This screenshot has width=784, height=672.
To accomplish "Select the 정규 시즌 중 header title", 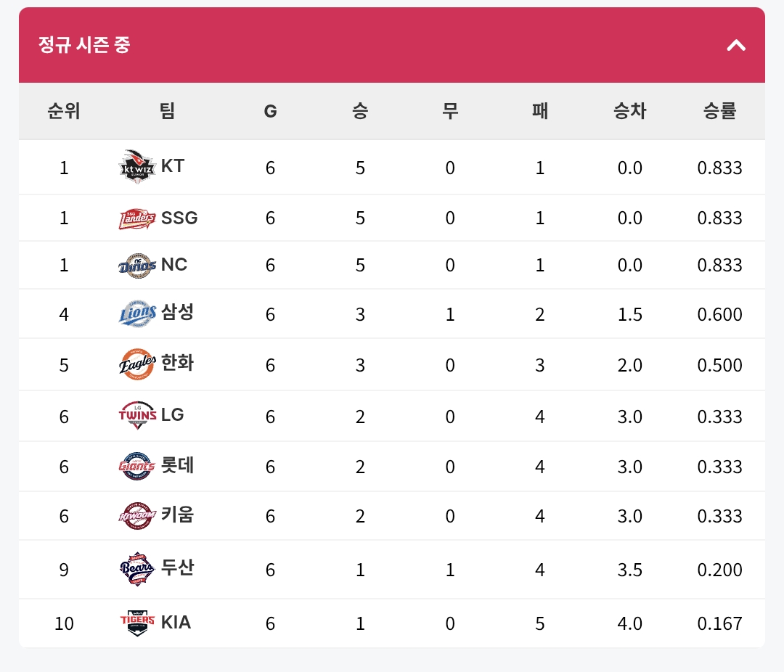I will click(84, 45).
